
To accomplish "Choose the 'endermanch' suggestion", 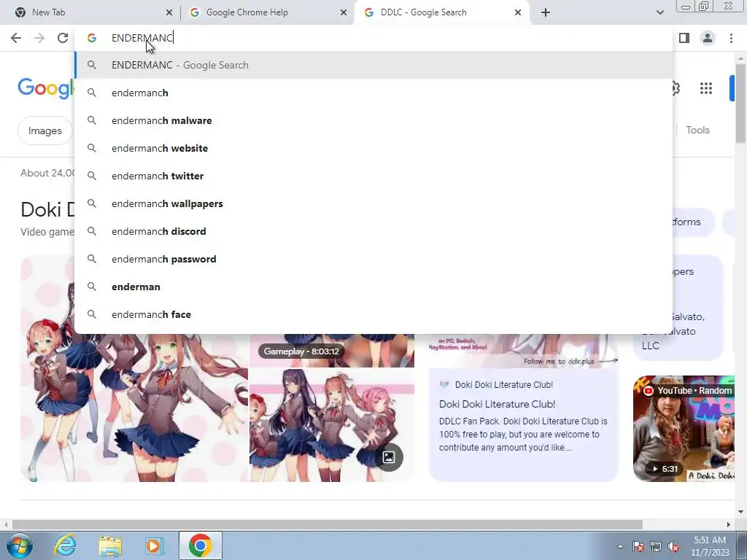I will point(374,93).
